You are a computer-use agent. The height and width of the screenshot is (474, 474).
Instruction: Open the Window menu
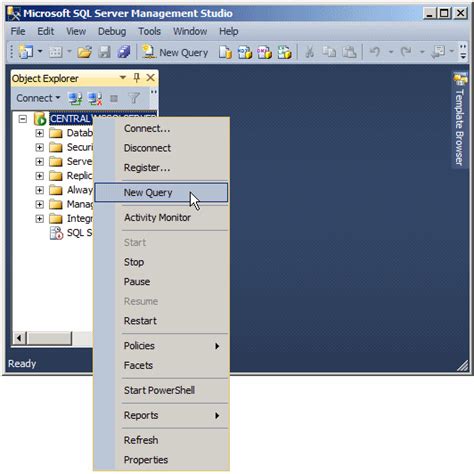pos(190,31)
